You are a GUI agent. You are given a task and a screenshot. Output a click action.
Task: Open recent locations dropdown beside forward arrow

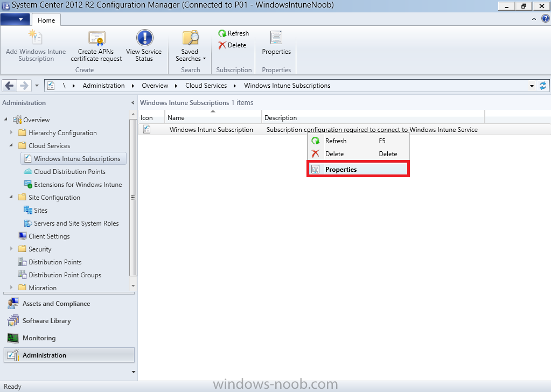tap(37, 86)
